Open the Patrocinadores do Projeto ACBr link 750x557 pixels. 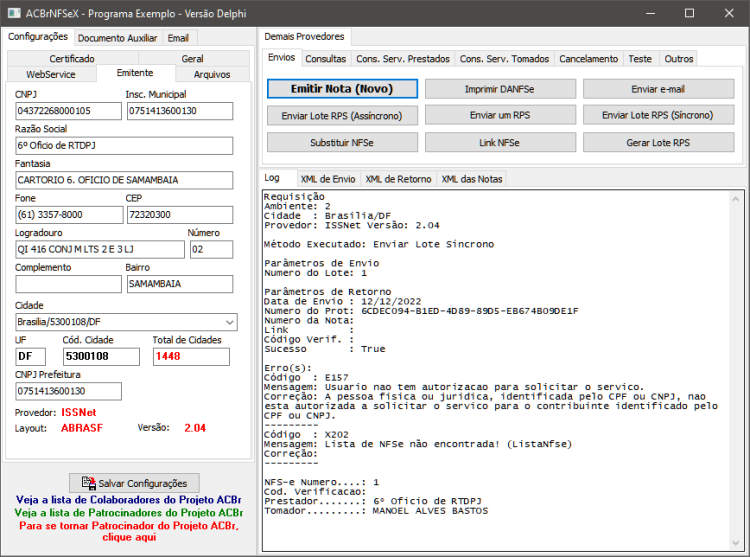click(129, 513)
